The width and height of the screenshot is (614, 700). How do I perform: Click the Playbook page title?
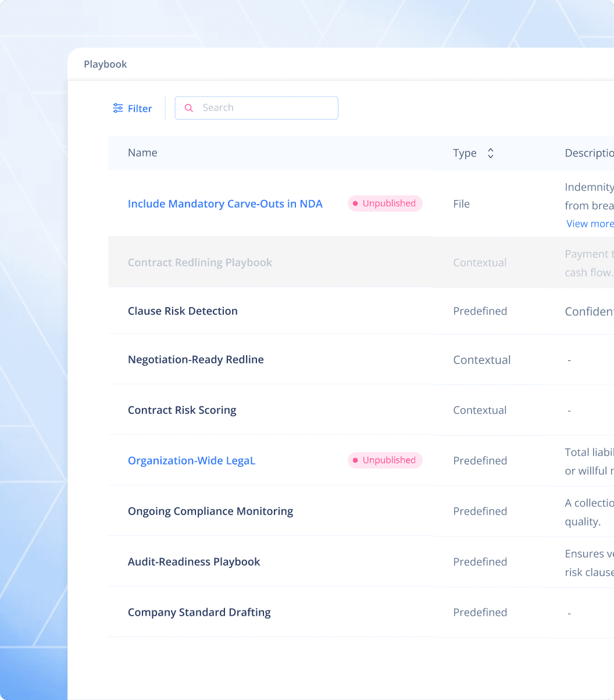click(105, 64)
